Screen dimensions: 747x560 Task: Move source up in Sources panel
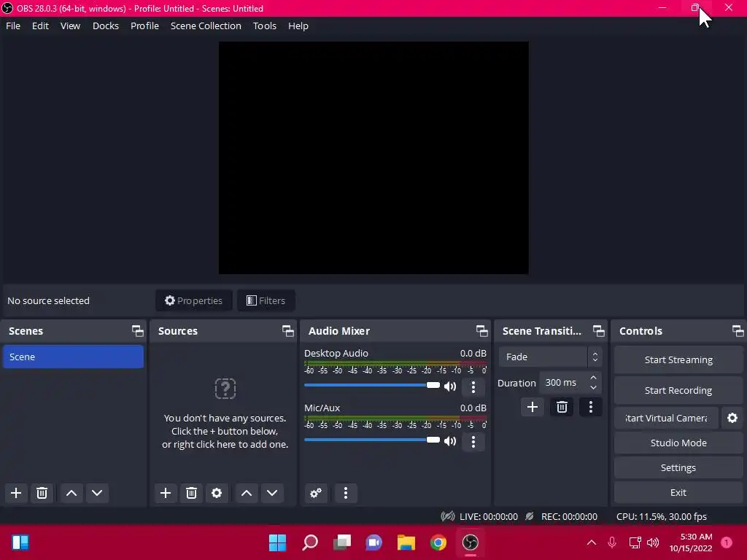[247, 493]
